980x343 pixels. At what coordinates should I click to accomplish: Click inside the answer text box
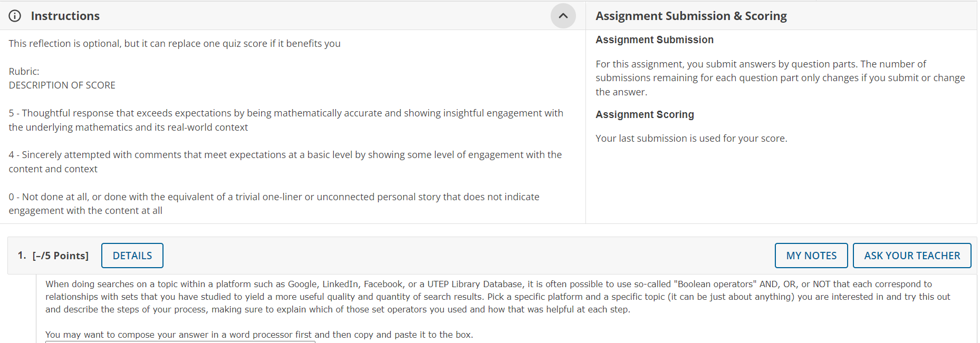(x=179, y=341)
